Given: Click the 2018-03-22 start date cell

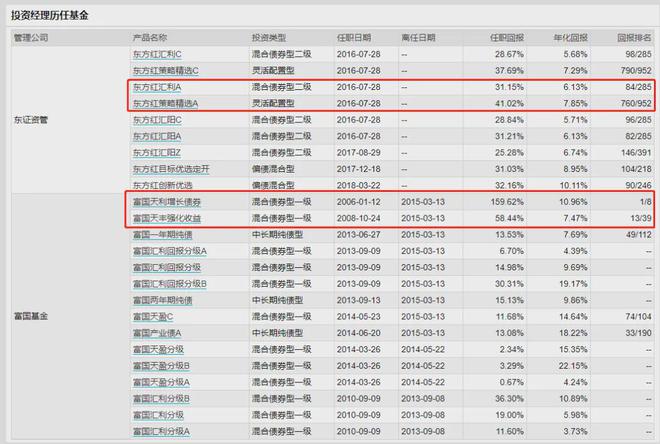Looking at the screenshot, I should [x=359, y=185].
